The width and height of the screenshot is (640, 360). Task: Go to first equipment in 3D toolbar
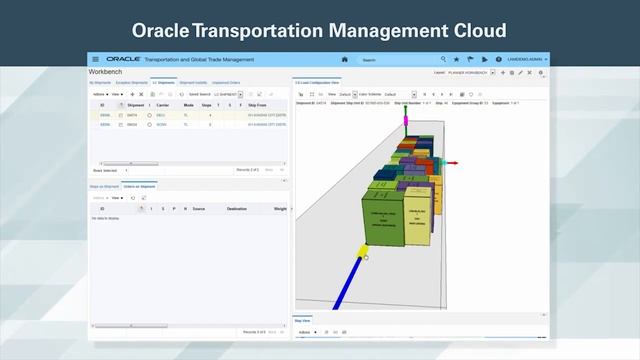(x=424, y=94)
